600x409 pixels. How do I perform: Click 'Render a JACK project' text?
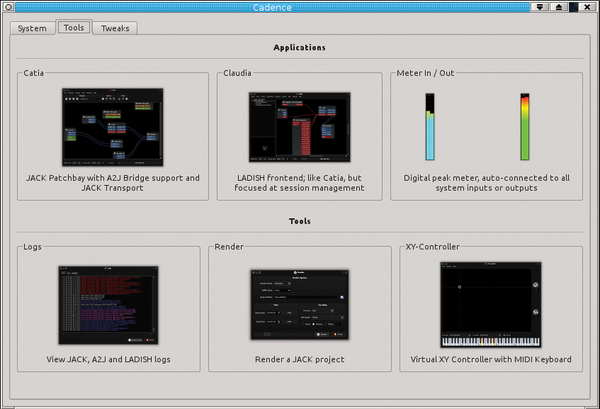coord(300,359)
